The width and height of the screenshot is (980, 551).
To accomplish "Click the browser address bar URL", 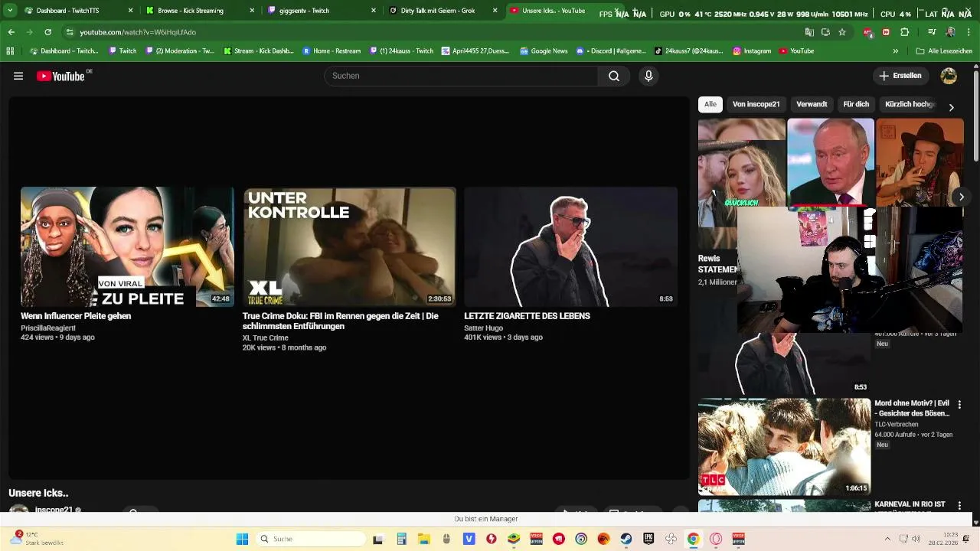I will (138, 32).
